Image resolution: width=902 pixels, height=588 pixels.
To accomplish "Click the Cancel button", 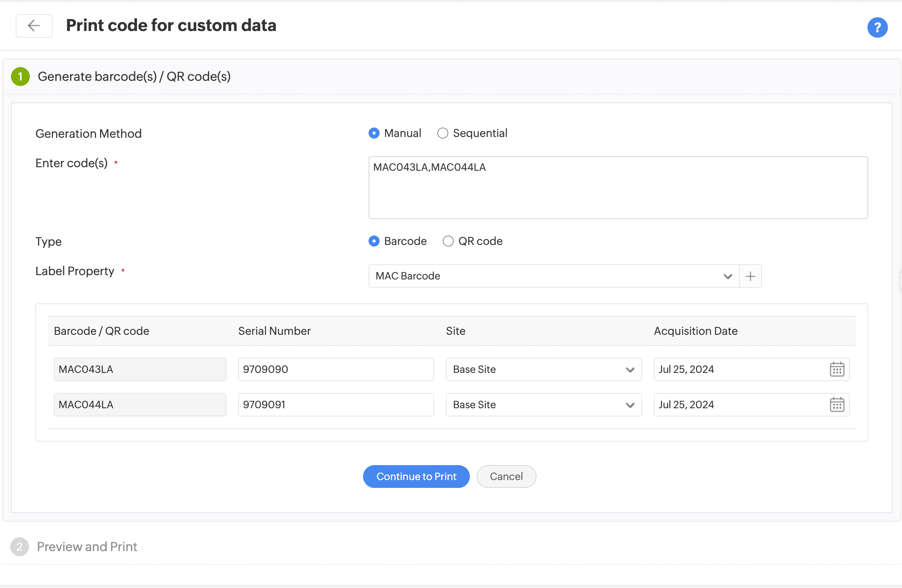I will (506, 477).
